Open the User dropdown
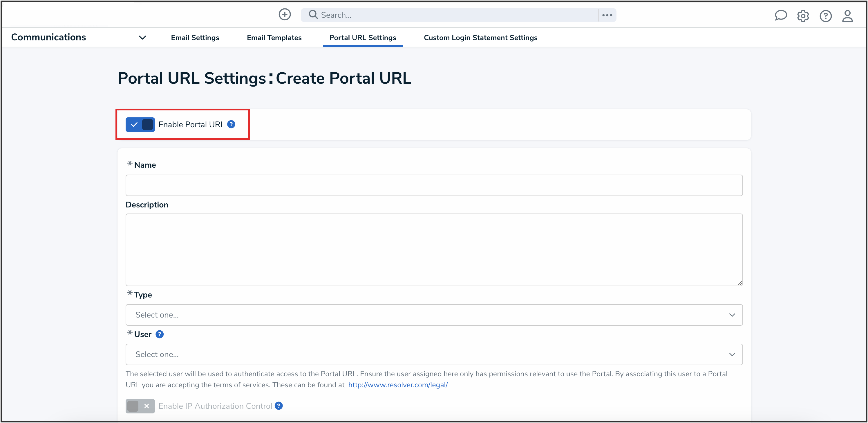The height and width of the screenshot is (423, 868). 434,354
